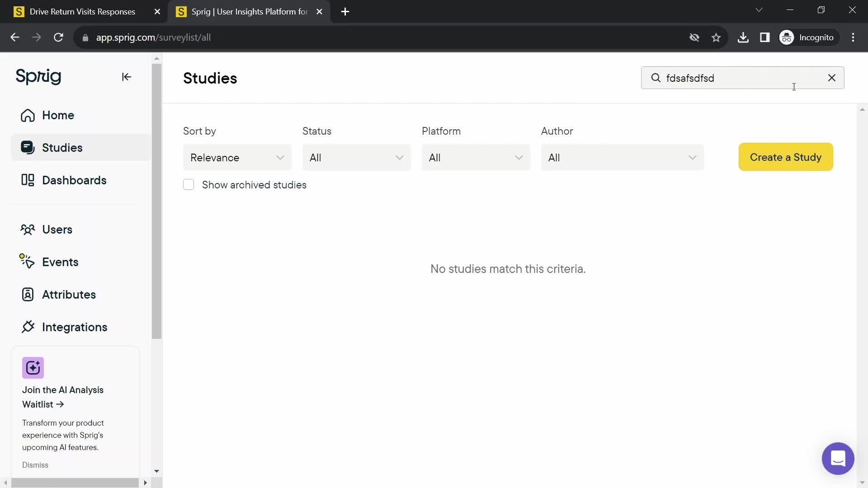Click the search input field
The width and height of the screenshot is (868, 488).
click(x=743, y=78)
